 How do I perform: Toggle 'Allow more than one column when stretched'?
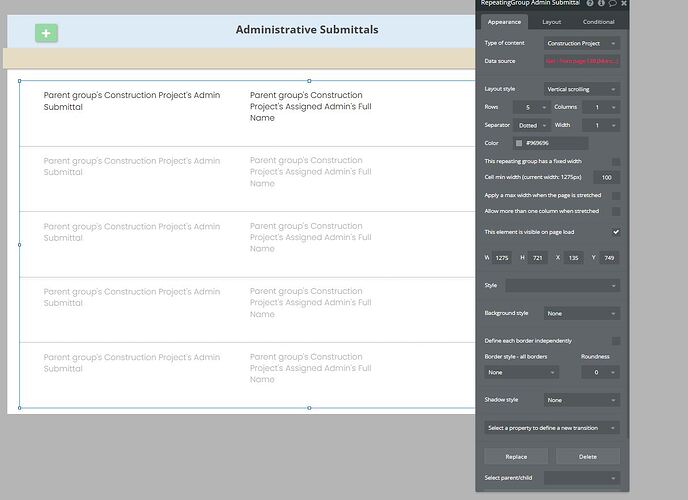(x=616, y=211)
